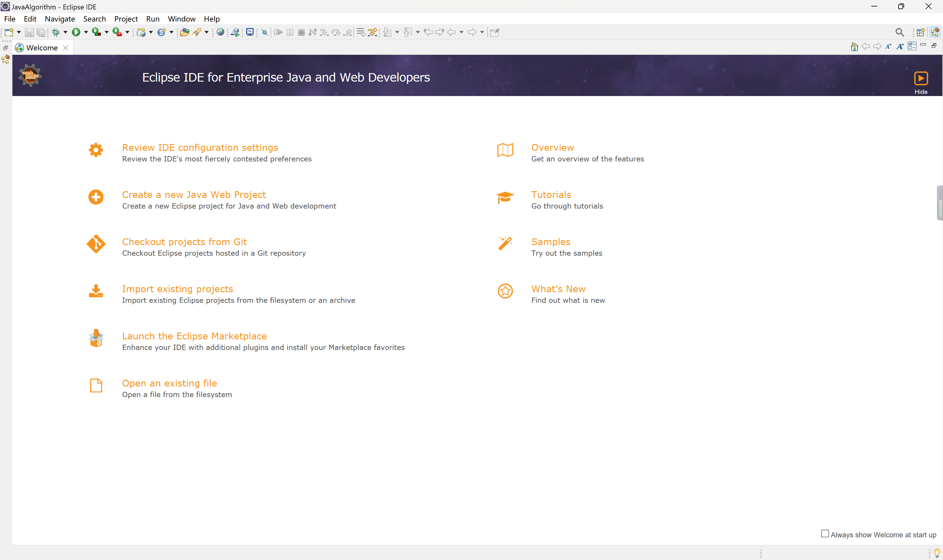
Task: Open the Tutorials link
Action: pos(551,195)
